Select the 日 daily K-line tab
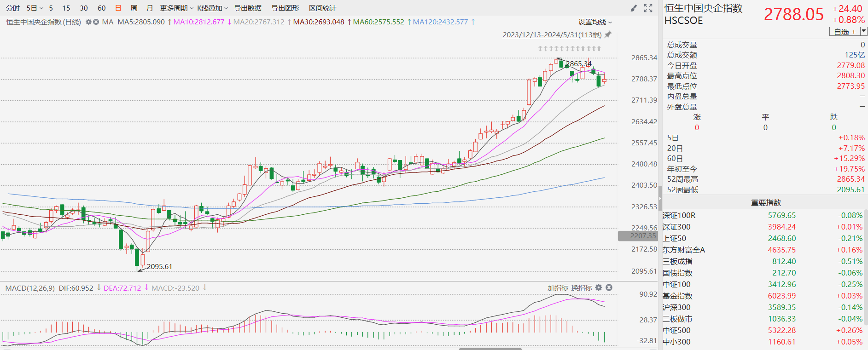This screenshot has height=350, width=868. (118, 8)
